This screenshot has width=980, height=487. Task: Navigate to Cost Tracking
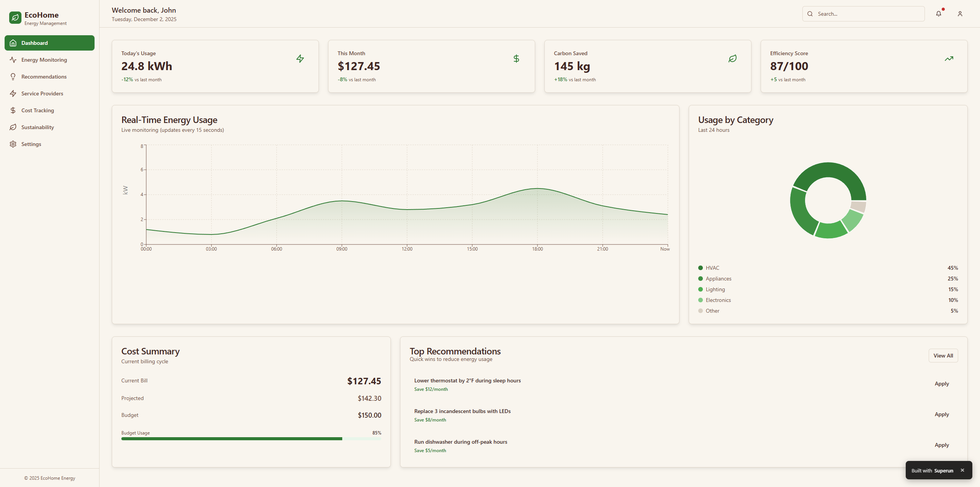tap(38, 110)
